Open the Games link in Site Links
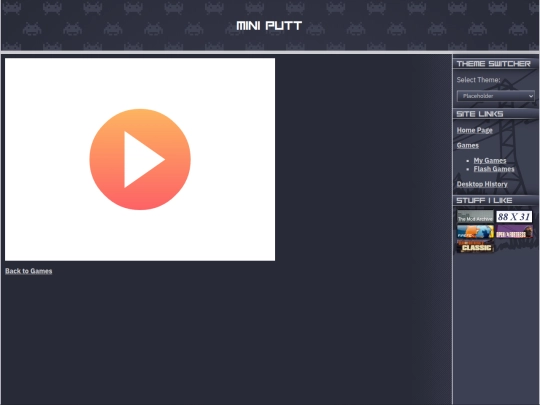The height and width of the screenshot is (405, 540). (x=467, y=145)
